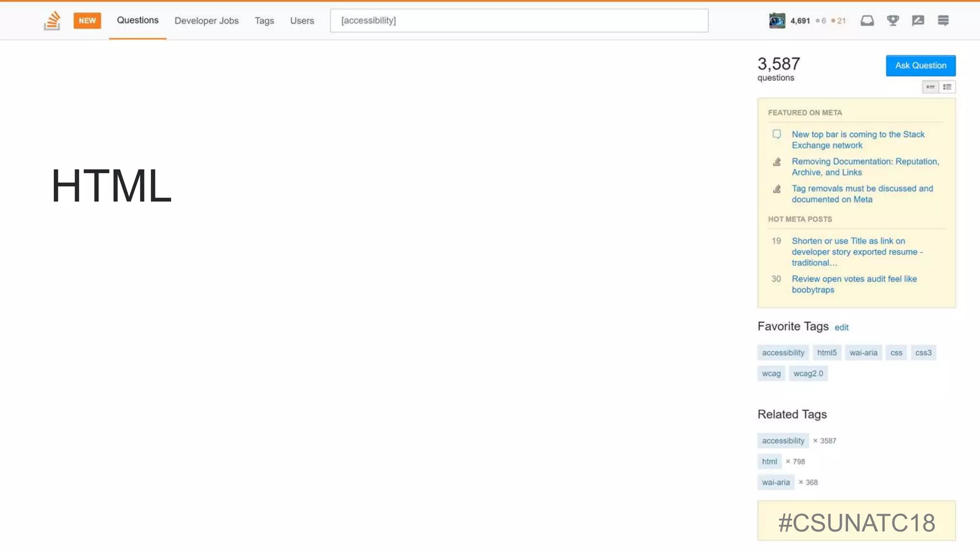Screen dimensions: 980x551
Task: Open the inbox icon in the top bar
Action: [x=867, y=21]
